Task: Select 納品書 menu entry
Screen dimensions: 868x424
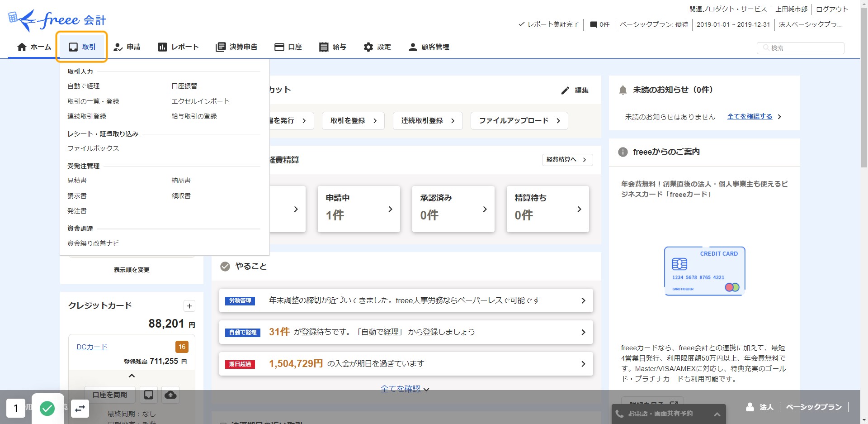Action: [x=181, y=181]
